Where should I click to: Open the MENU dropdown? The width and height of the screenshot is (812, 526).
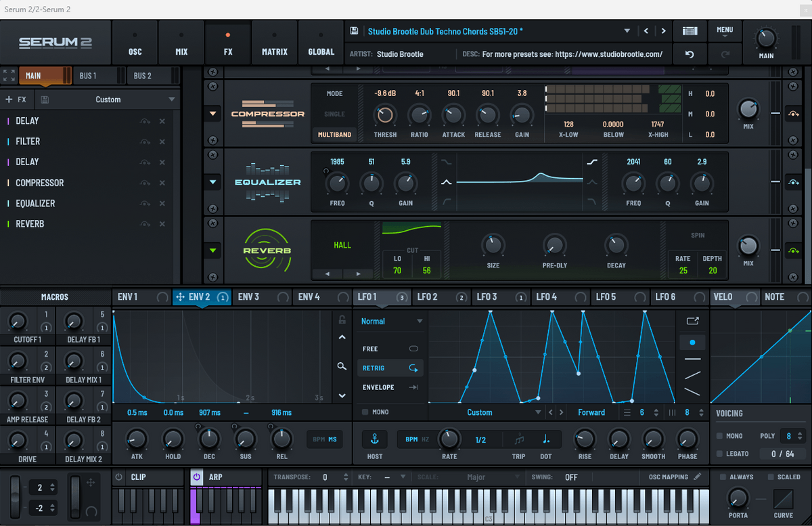click(725, 31)
